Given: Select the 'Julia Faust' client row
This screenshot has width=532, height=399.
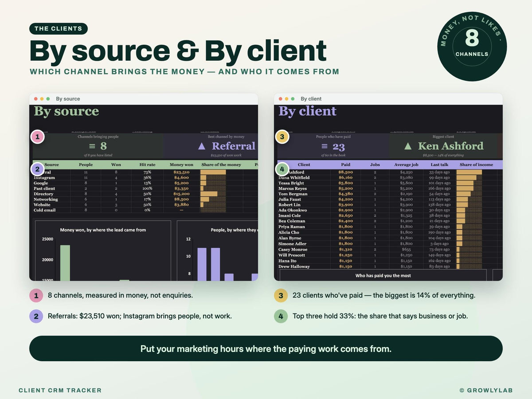Looking at the screenshot, I should (289, 199).
